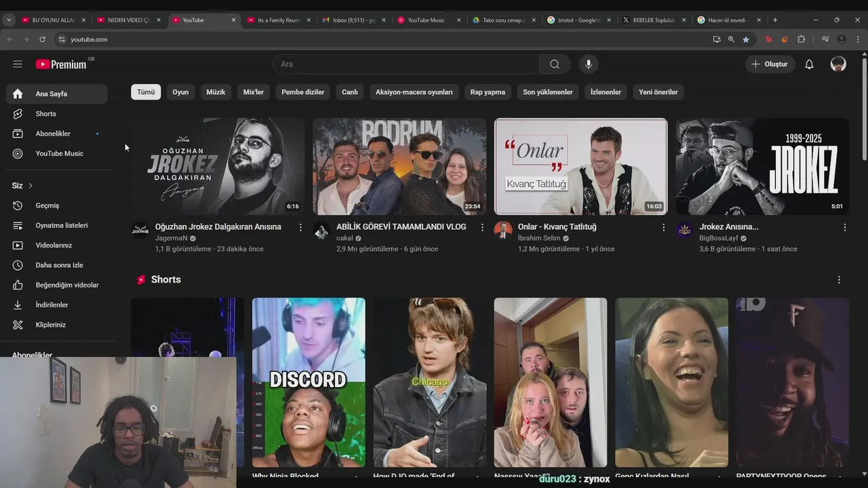Open the tab search dropdown chevron
The height and width of the screenshot is (488, 868).
pyautogui.click(x=9, y=20)
